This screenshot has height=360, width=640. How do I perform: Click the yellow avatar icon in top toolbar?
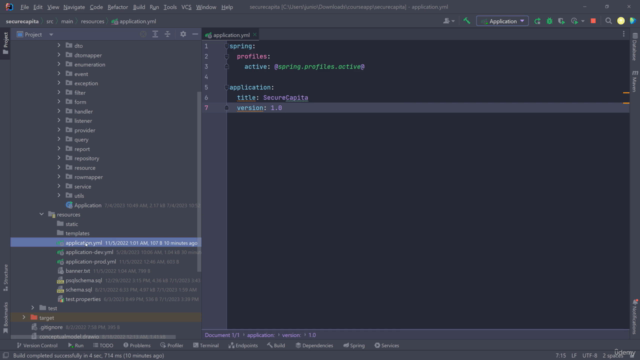click(621, 21)
